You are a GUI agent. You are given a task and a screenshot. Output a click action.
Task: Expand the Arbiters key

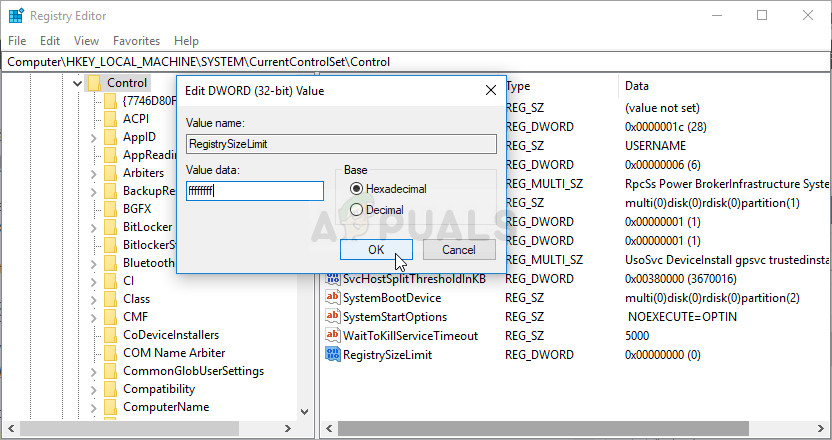[x=94, y=174]
